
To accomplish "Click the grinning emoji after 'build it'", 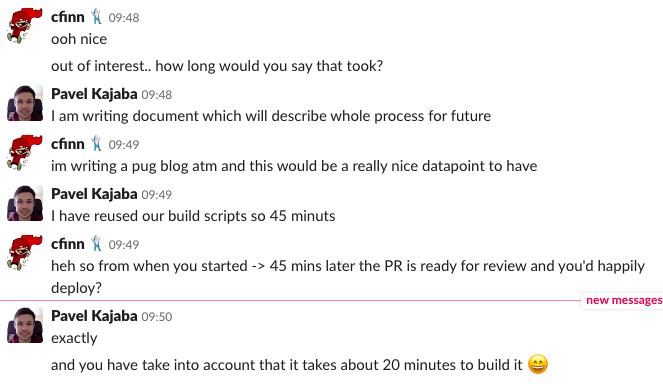I will [538, 364].
